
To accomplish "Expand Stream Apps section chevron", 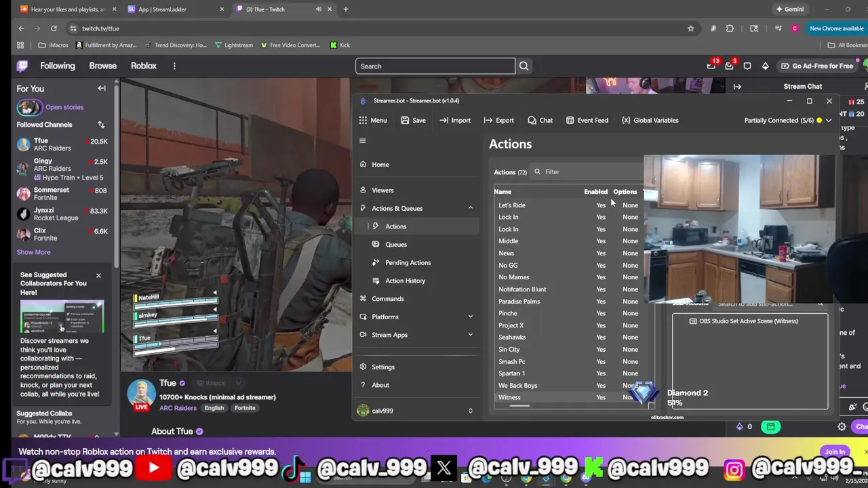I will tap(470, 335).
